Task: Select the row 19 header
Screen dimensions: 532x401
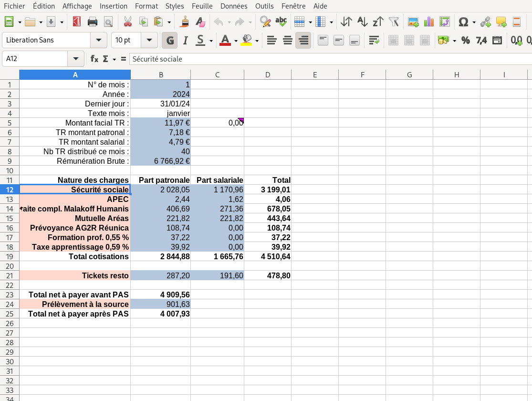Action: pos(10,256)
